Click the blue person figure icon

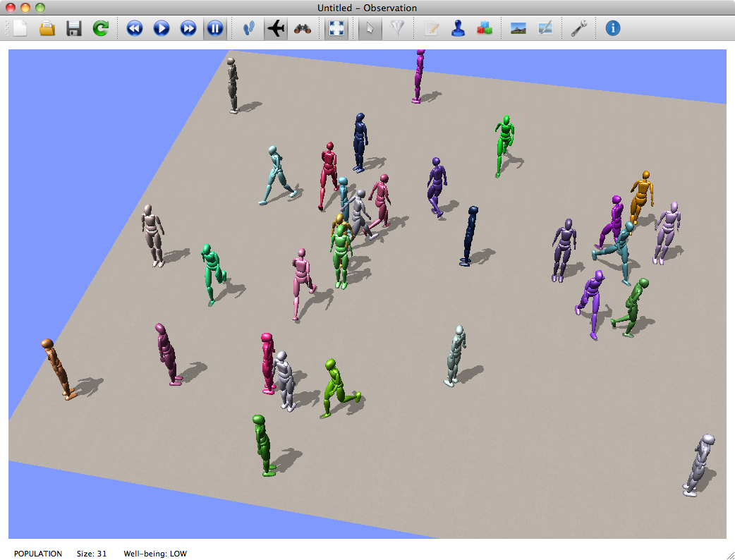coord(458,28)
